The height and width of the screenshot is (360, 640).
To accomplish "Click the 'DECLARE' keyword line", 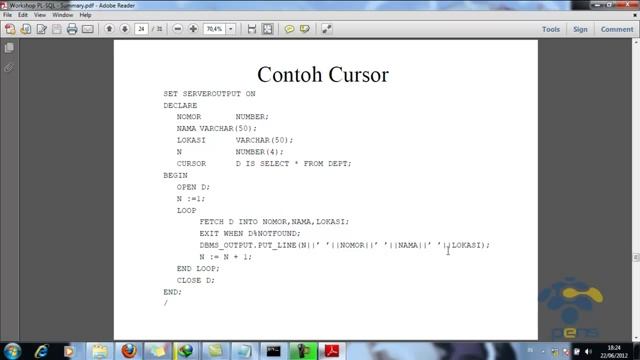I will click(180, 105).
